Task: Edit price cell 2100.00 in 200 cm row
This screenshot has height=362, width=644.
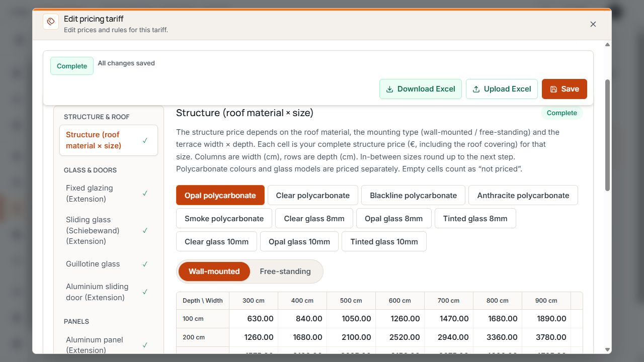Action: click(x=351, y=337)
